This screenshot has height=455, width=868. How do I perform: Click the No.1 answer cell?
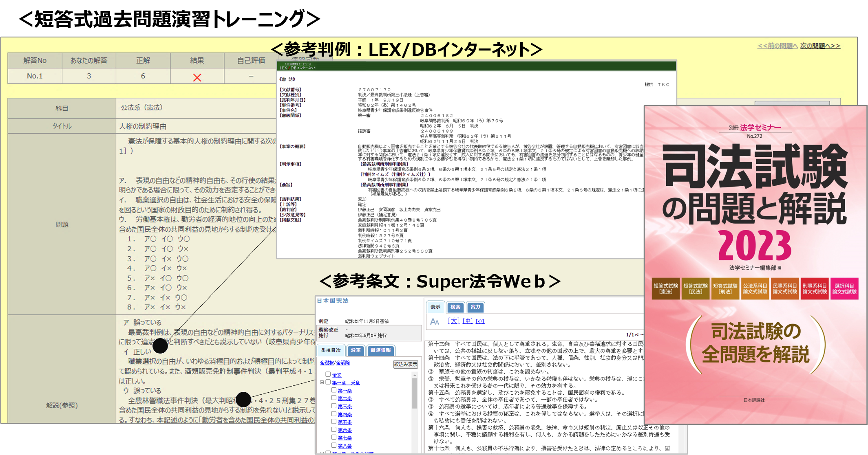point(35,76)
